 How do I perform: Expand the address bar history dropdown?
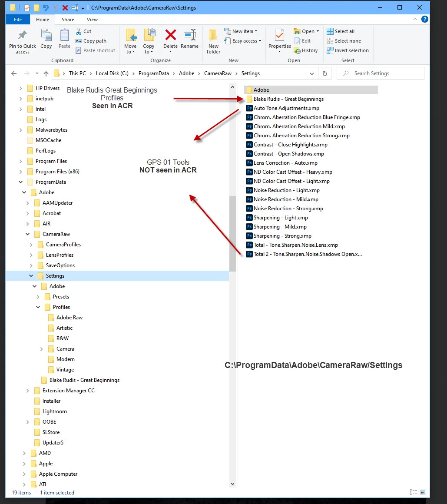[x=312, y=73]
